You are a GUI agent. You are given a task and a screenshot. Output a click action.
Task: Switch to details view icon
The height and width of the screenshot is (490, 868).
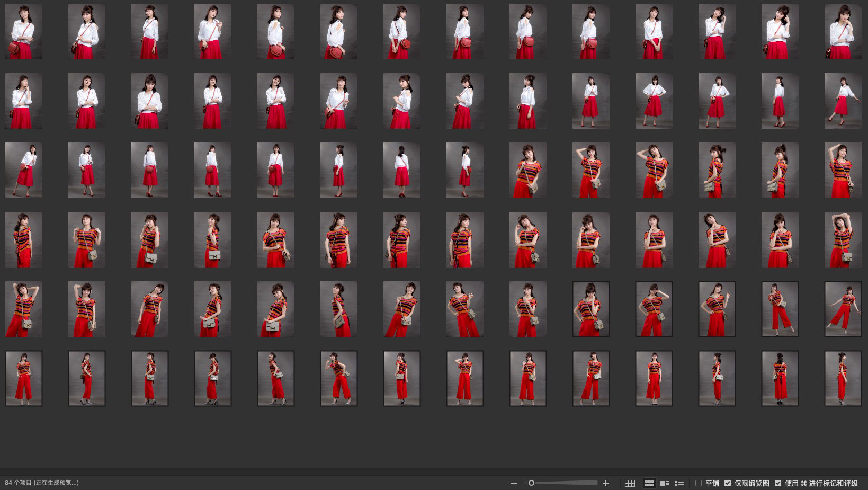click(664, 483)
